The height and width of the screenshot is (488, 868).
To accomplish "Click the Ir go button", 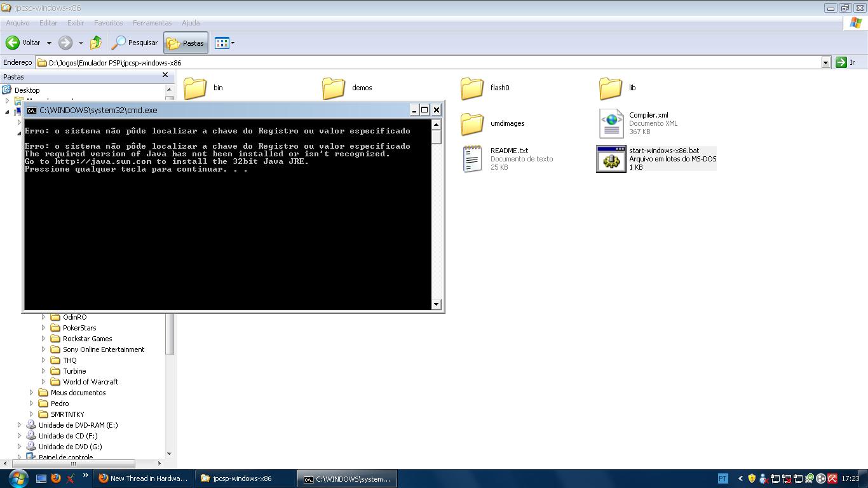I will click(x=846, y=62).
